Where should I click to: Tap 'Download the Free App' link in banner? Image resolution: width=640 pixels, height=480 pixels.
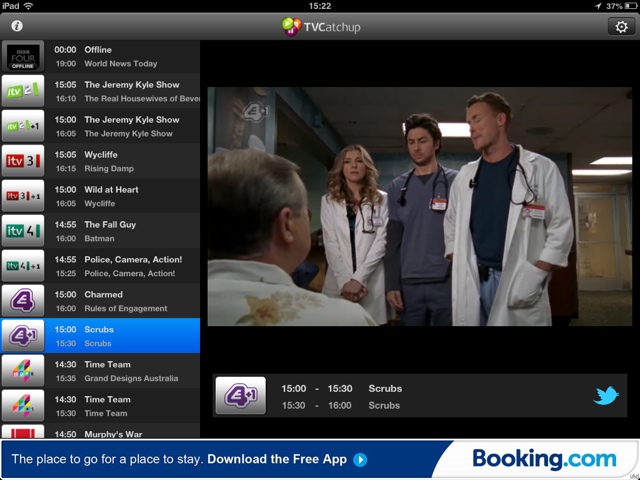click(x=277, y=459)
